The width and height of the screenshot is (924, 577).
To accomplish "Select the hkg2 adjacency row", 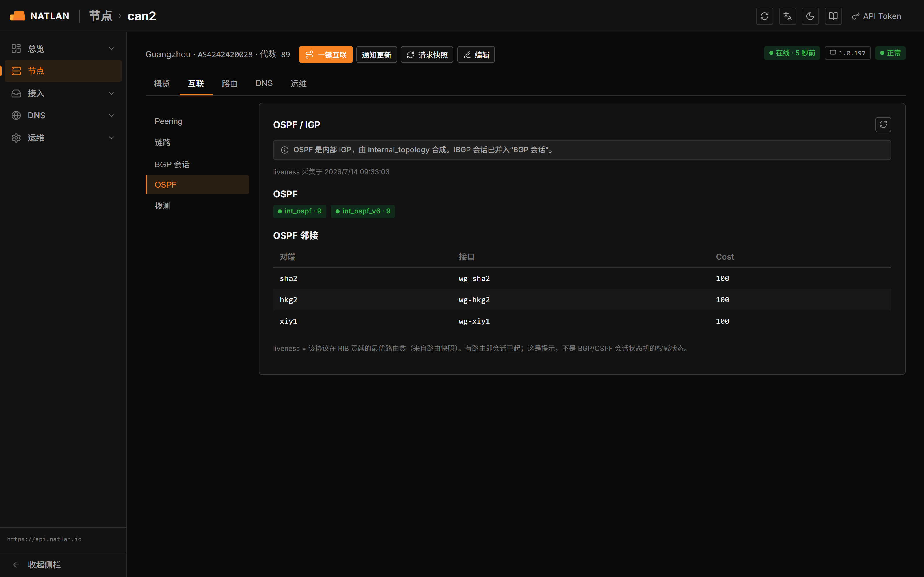I will click(x=582, y=299).
